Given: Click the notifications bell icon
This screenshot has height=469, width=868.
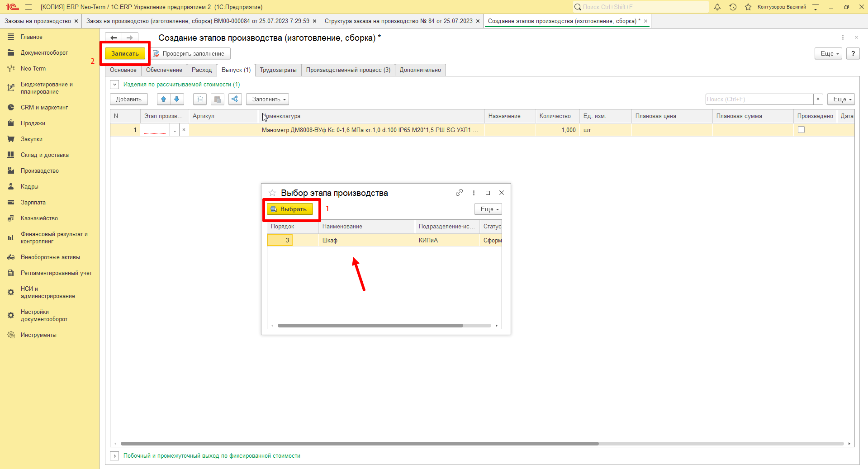Looking at the screenshot, I should (717, 7).
